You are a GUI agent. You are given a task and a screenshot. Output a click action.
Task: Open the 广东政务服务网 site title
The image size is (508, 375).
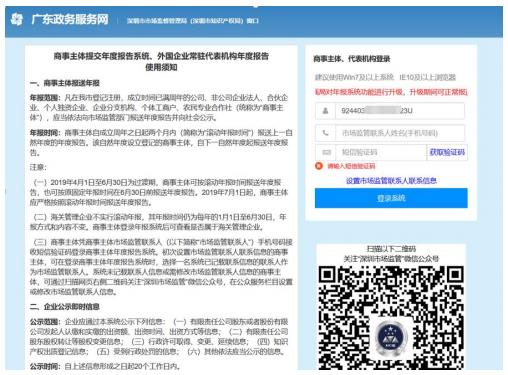(x=70, y=19)
